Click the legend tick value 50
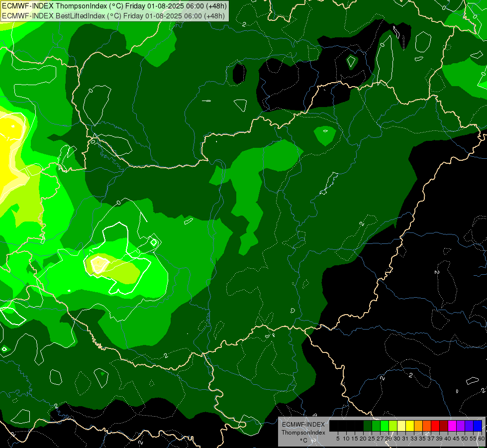Image resolution: width=487 pixels, height=448 pixels. click(465, 439)
